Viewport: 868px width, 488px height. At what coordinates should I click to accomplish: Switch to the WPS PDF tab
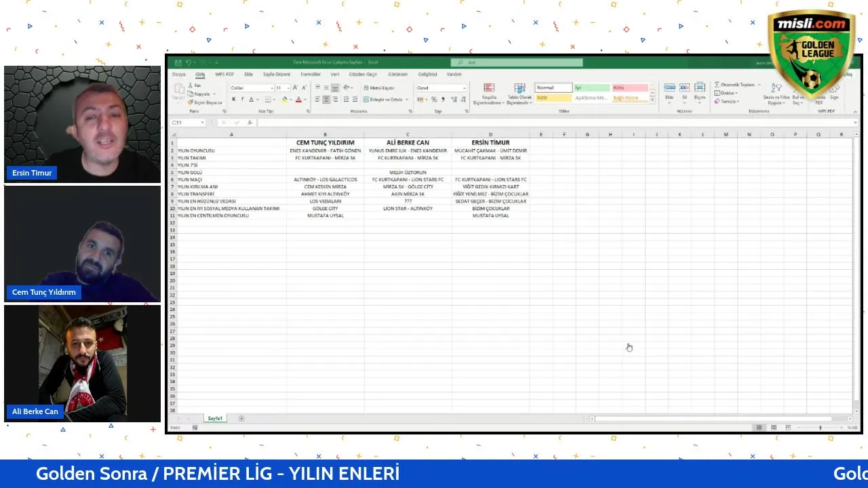click(x=224, y=74)
